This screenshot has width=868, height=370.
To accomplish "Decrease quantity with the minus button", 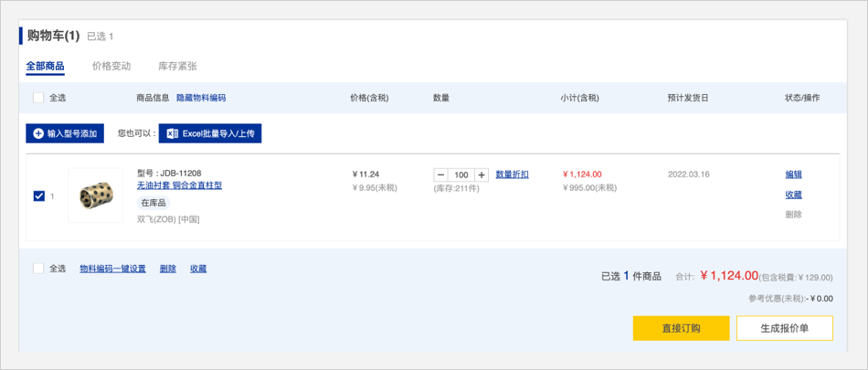I will coord(440,174).
